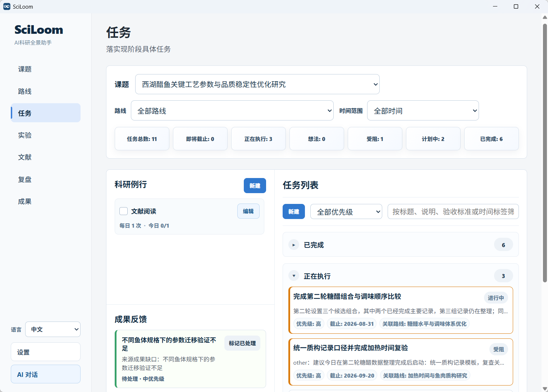The width and height of the screenshot is (548, 392).
Task: Click the task search input field
Action: (x=453, y=211)
